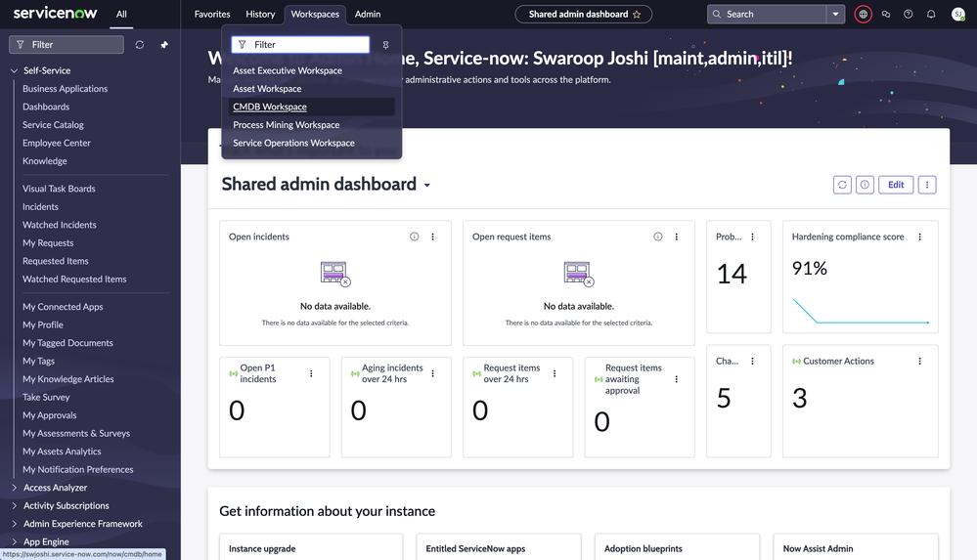Pin the All navigation menu
Screen dimensions: 977x560
tap(164, 45)
